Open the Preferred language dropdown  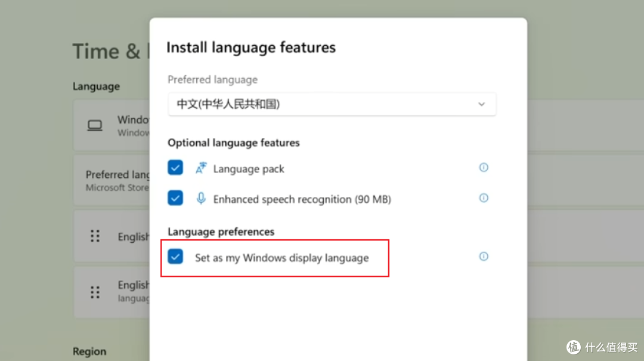tap(332, 104)
